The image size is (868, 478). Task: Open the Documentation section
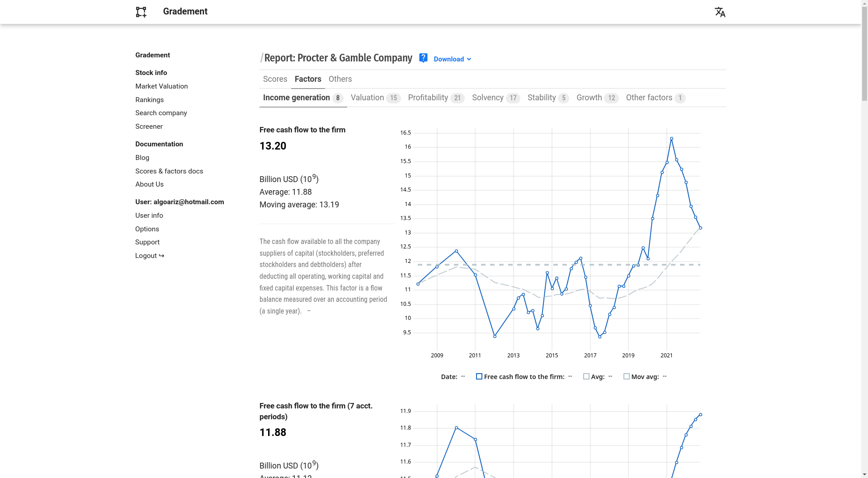click(x=159, y=144)
